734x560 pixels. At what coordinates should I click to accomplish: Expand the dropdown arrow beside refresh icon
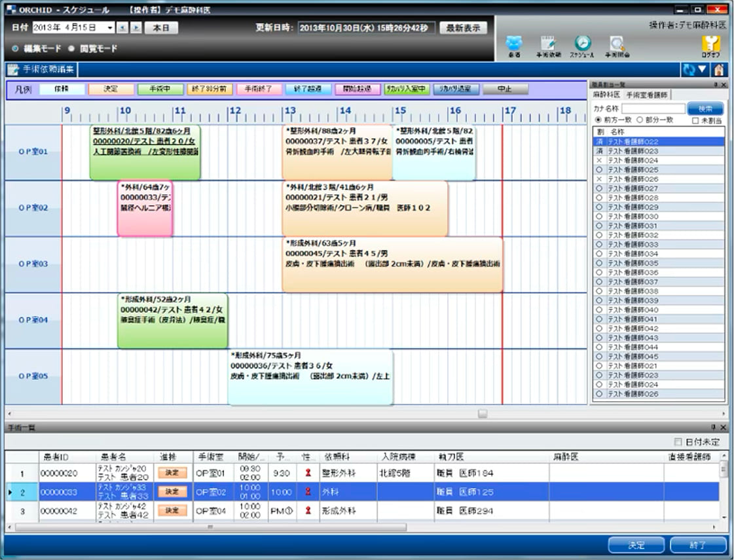point(702,70)
